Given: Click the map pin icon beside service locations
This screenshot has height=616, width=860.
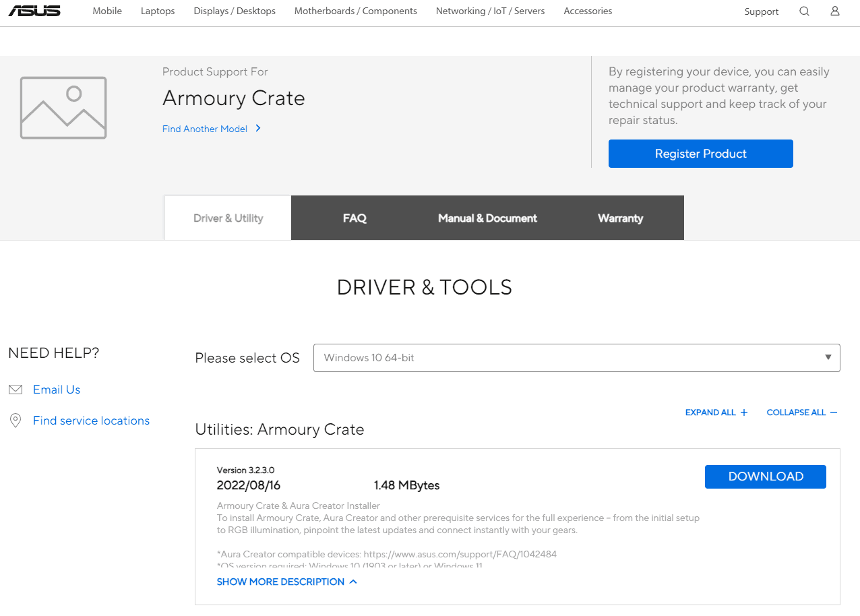Looking at the screenshot, I should pyautogui.click(x=16, y=421).
